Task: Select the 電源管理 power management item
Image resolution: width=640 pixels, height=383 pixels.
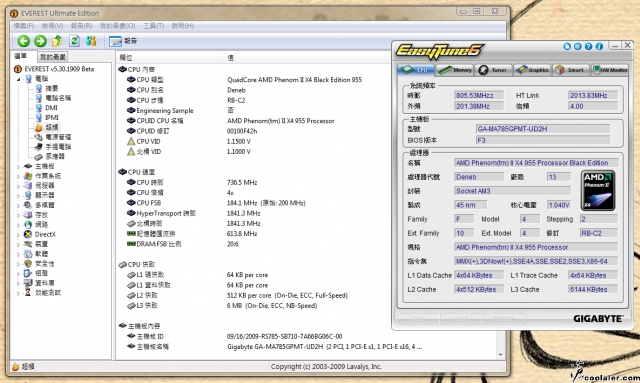Action: click(x=58, y=137)
